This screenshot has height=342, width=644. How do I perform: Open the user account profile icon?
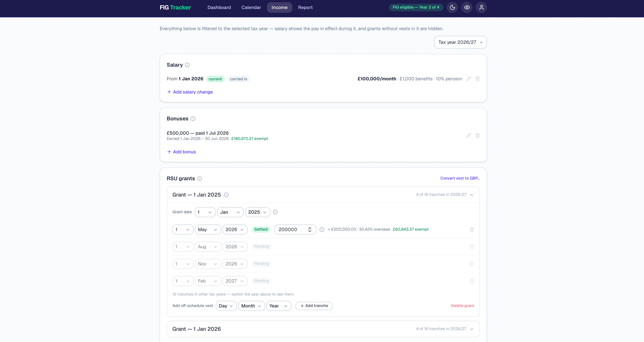tap(481, 7)
